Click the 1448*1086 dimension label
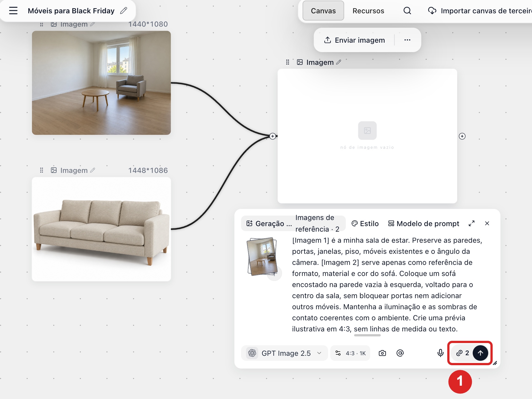The width and height of the screenshot is (532, 399). (x=148, y=170)
